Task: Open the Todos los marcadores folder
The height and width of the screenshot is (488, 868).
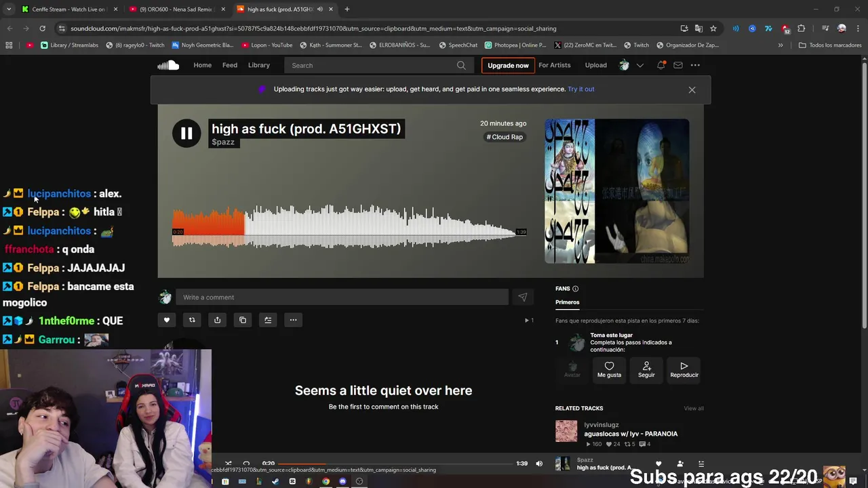Action: tap(830, 45)
